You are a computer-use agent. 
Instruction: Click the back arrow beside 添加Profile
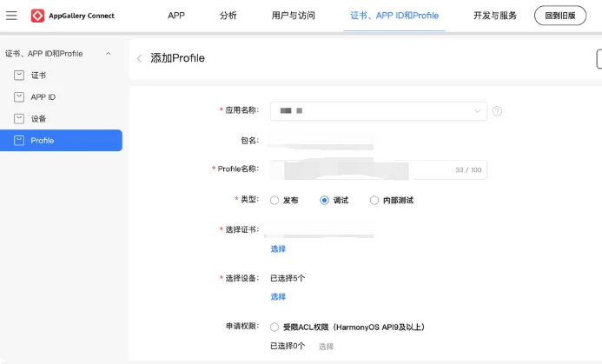coord(139,58)
